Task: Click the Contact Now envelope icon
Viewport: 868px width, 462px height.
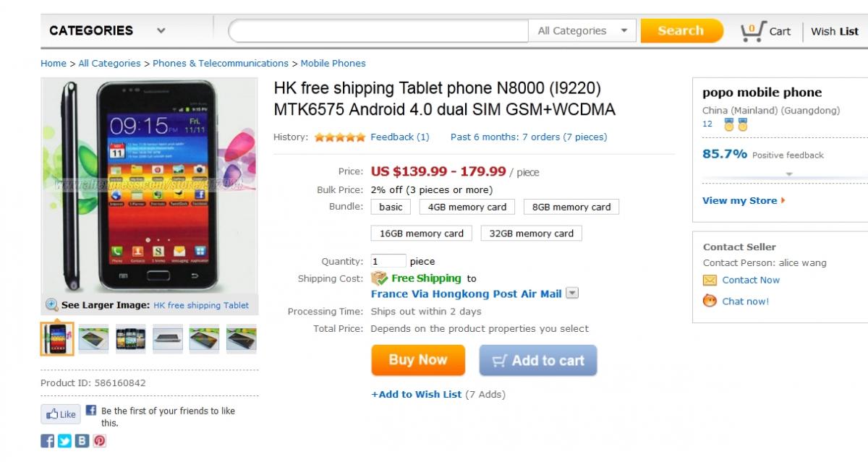Action: [x=710, y=281]
